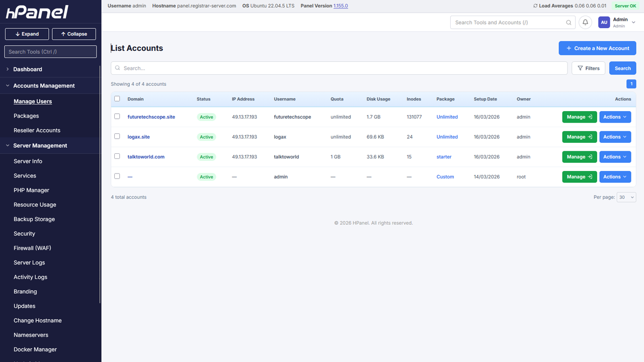
Task: Tick the checkbox for futuretechscope.site
Action: (117, 116)
